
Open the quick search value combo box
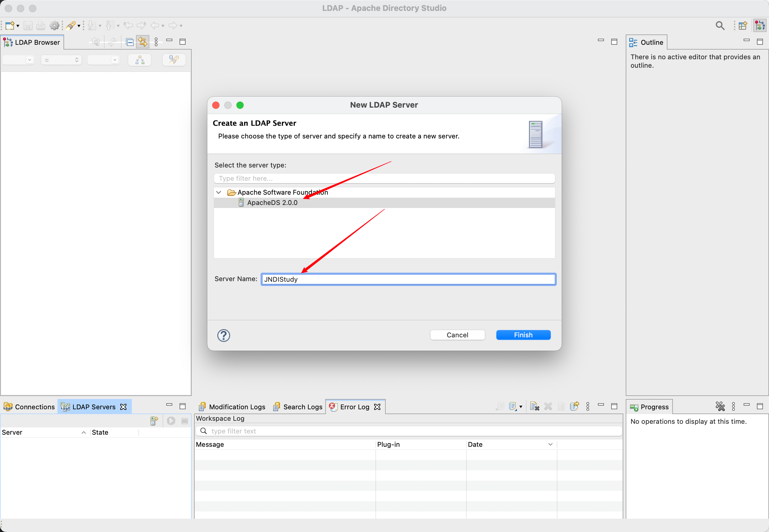(103, 60)
